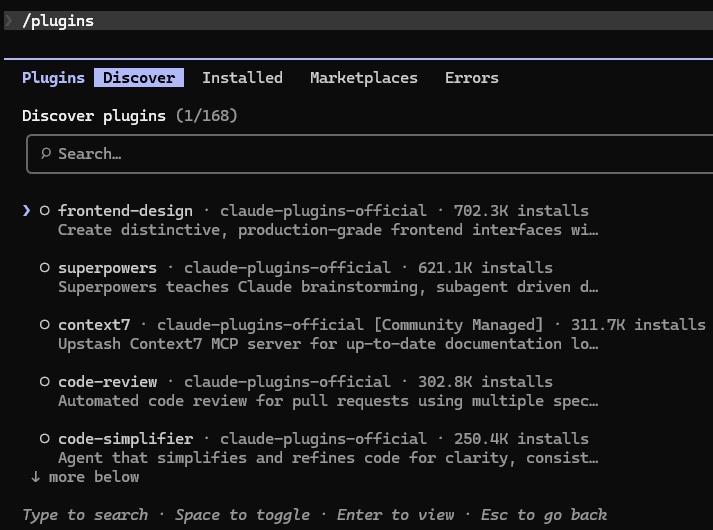
Task: Click the Esc to go back hint
Action: [544, 515]
